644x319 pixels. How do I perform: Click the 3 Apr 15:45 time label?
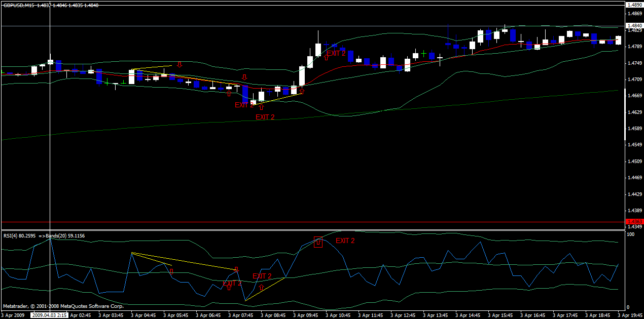click(499, 315)
